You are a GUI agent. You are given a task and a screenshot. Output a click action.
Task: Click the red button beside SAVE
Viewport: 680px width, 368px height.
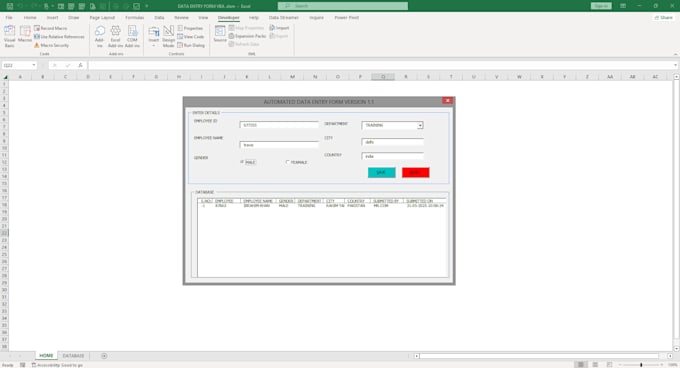click(415, 173)
